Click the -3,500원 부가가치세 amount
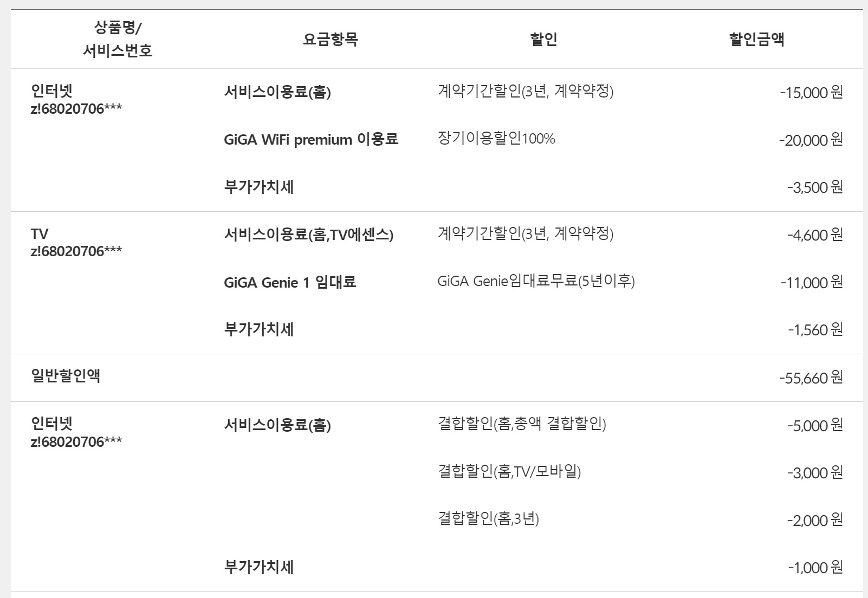Viewport: 868px width, 598px height. click(x=815, y=188)
